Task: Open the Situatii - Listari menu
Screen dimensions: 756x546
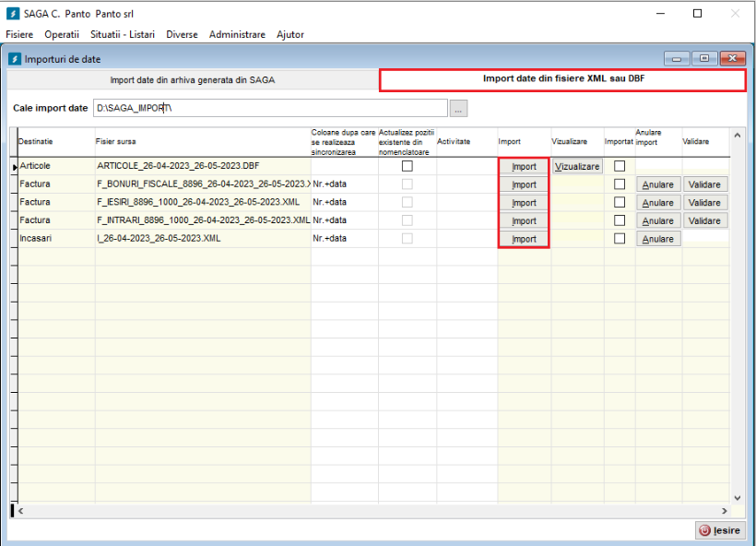Action: 123,34
